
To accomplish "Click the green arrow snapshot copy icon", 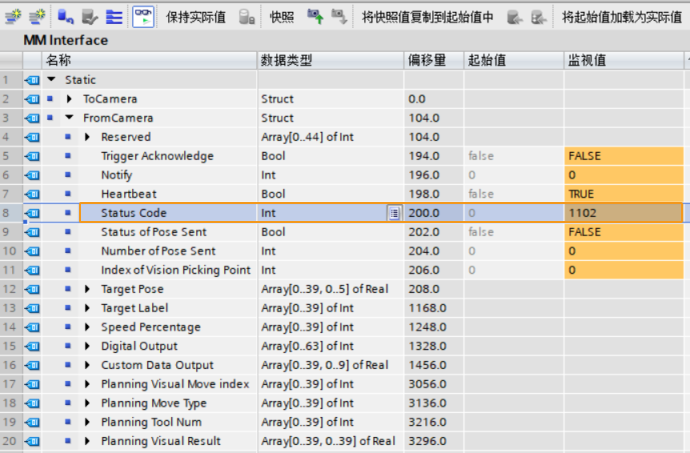I will click(x=315, y=17).
